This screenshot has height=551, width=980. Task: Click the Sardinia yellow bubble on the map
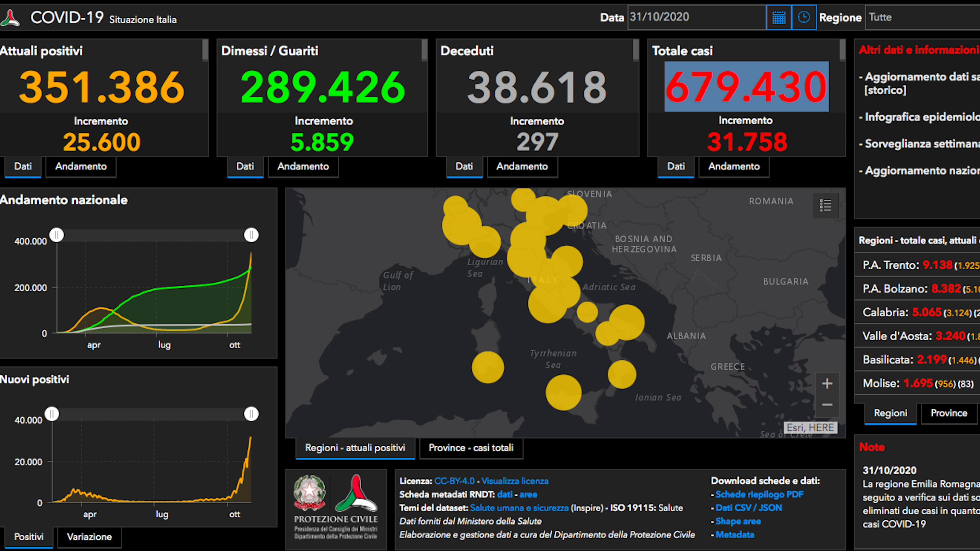coord(488,367)
